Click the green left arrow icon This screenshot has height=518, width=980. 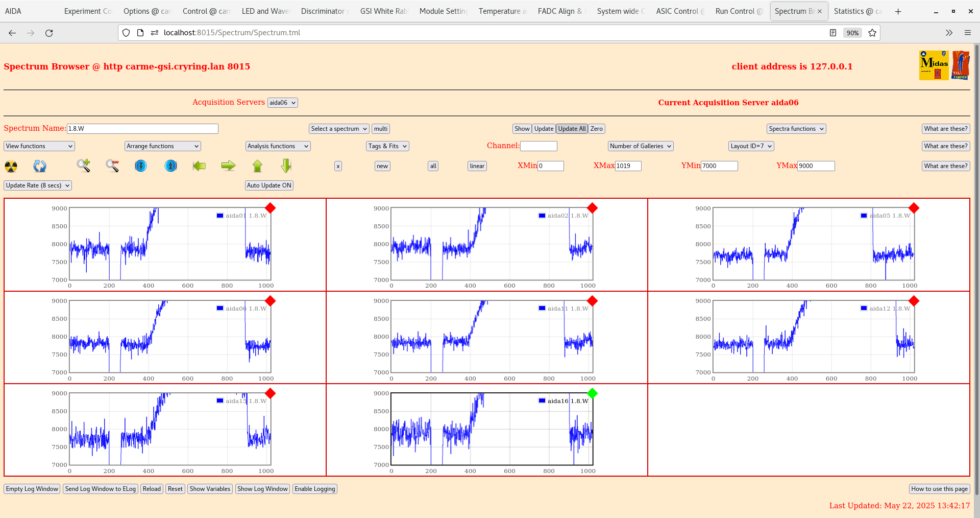[199, 166]
